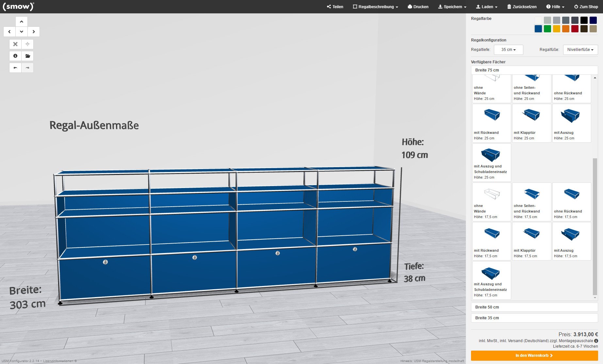
Task: Choose the green shelf color swatch
Action: [x=547, y=29]
